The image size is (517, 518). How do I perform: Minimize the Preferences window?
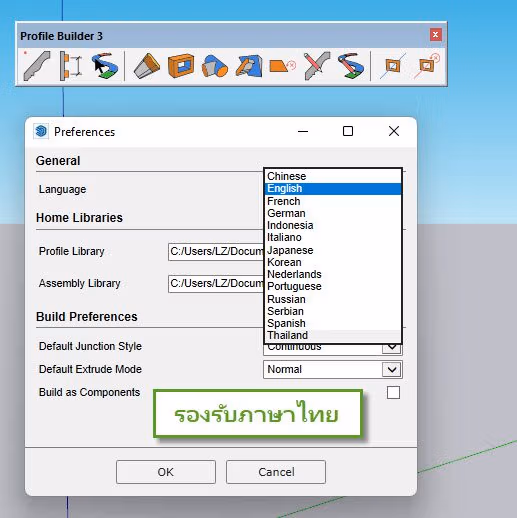(x=303, y=131)
